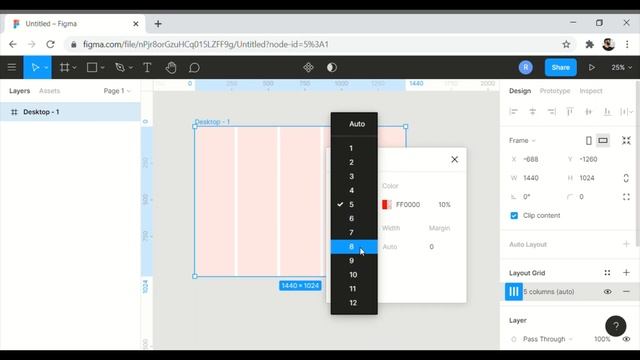This screenshot has height=360, width=640.
Task: Open Pen tool options chevron
Action: pyautogui.click(x=131, y=68)
